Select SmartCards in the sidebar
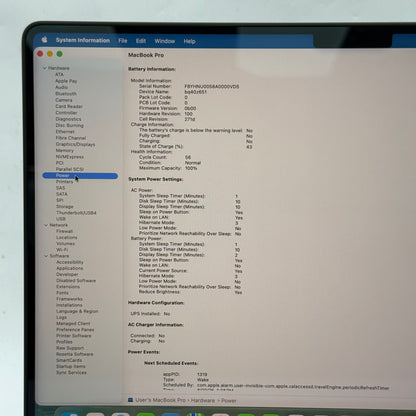 pos(69,360)
